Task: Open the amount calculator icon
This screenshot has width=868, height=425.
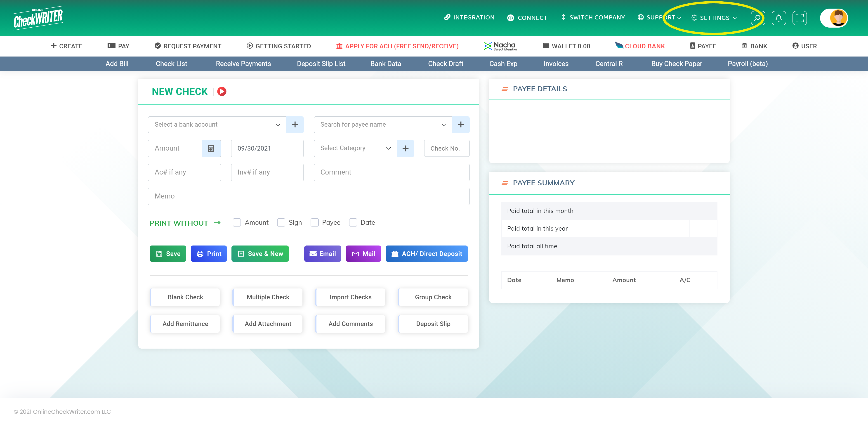Action: click(x=211, y=148)
